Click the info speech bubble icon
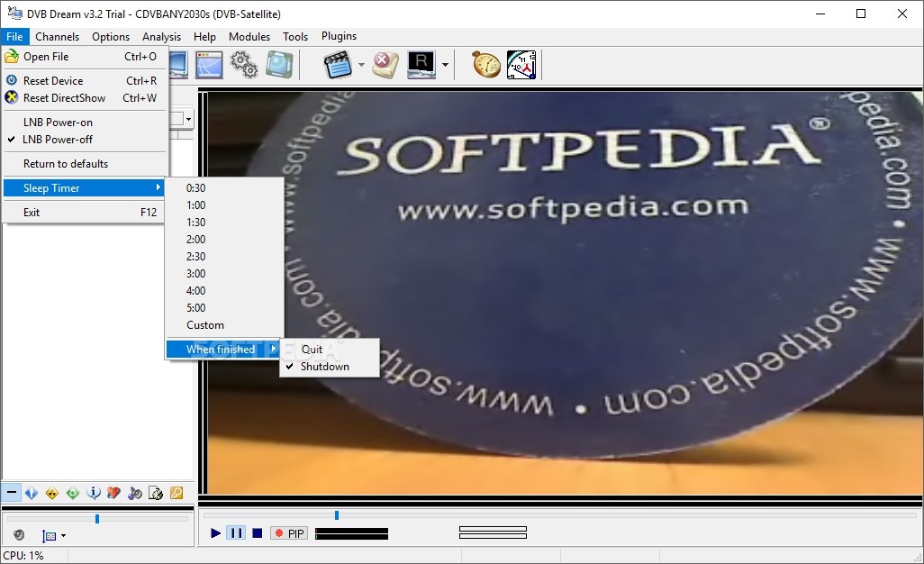Image resolution: width=924 pixels, height=564 pixels. pyautogui.click(x=93, y=493)
